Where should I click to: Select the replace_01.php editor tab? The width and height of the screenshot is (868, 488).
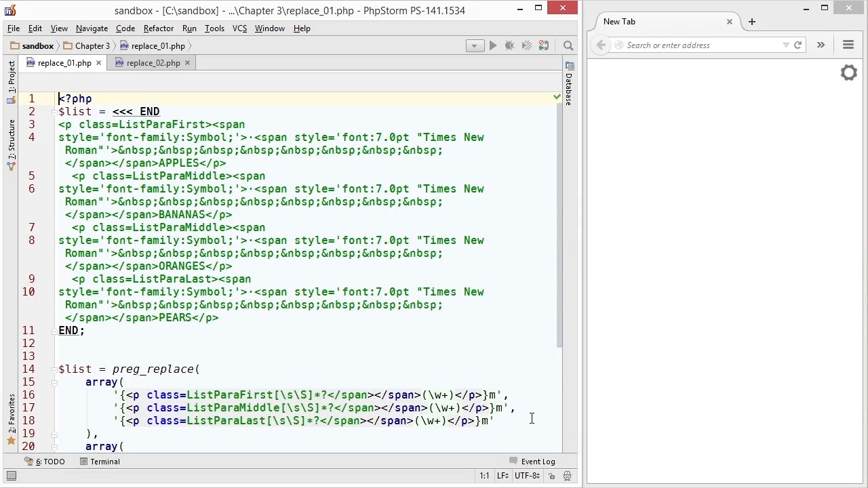tap(64, 63)
